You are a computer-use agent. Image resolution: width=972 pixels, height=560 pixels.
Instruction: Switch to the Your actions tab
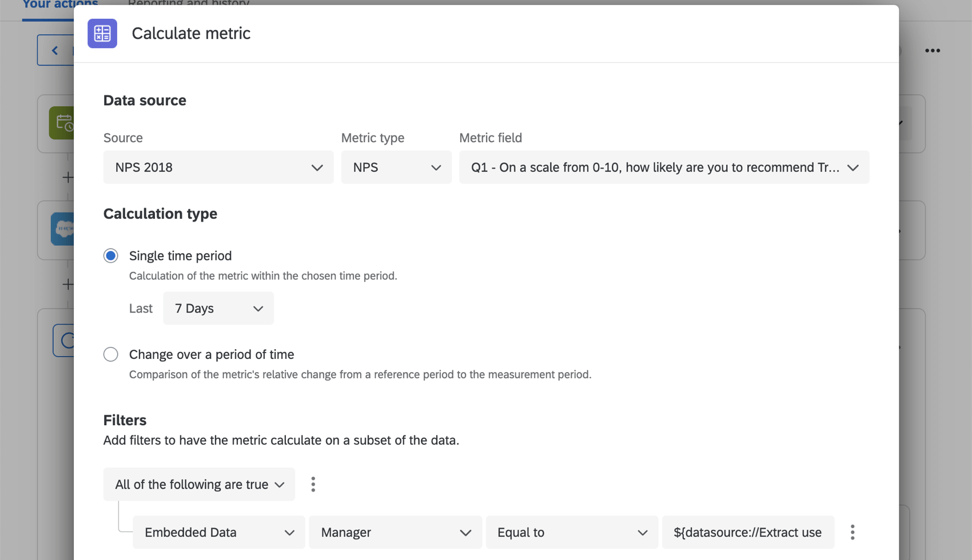coord(59,5)
